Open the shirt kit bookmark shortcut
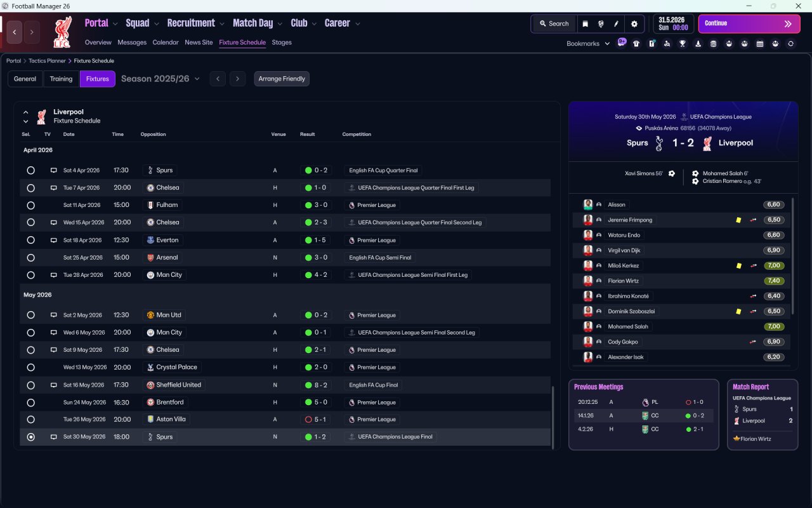Image resolution: width=812 pixels, height=508 pixels. pyautogui.click(x=636, y=44)
